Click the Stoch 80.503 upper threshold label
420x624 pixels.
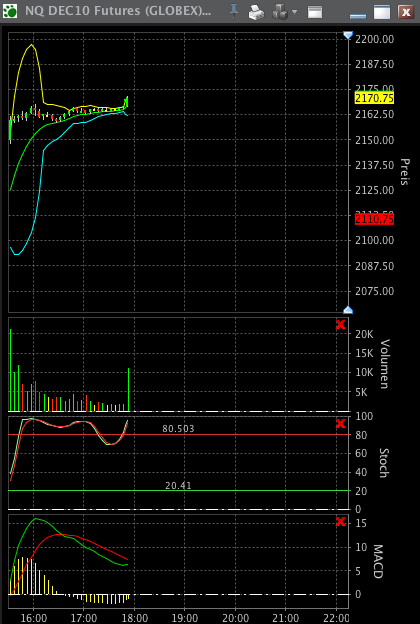click(178, 429)
